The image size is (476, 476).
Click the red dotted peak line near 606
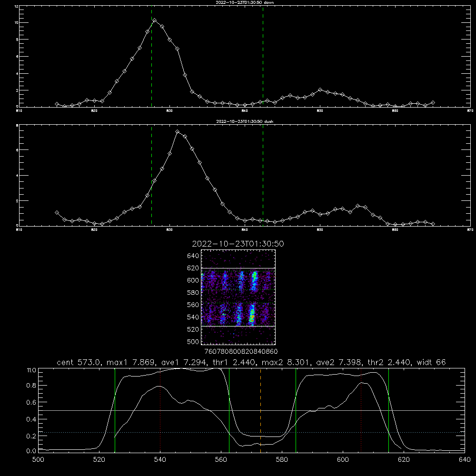(361, 410)
